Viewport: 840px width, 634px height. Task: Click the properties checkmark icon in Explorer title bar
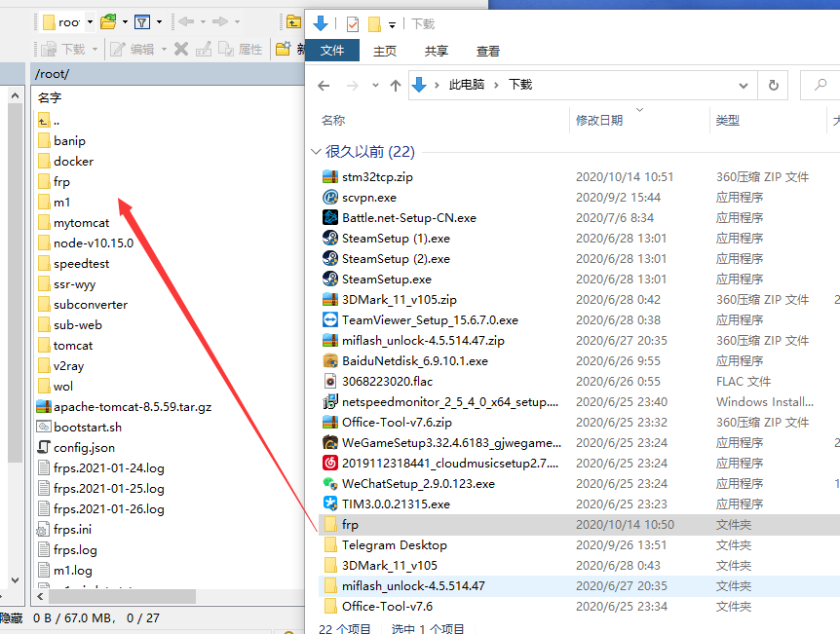(353, 24)
